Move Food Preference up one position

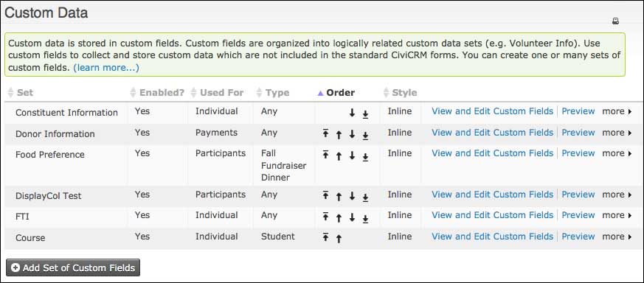pos(339,156)
